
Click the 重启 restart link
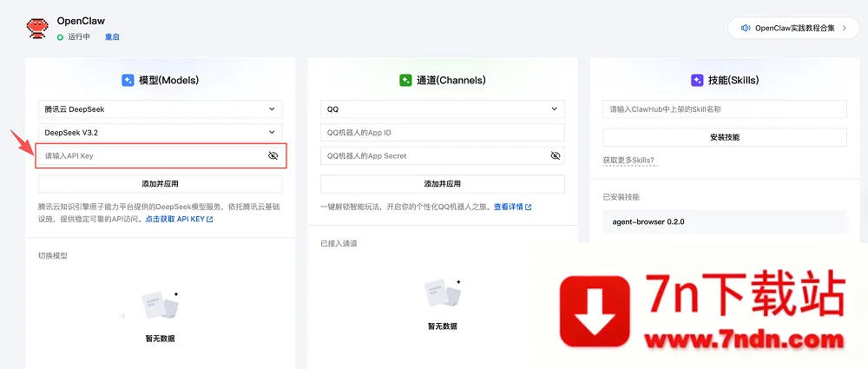112,37
